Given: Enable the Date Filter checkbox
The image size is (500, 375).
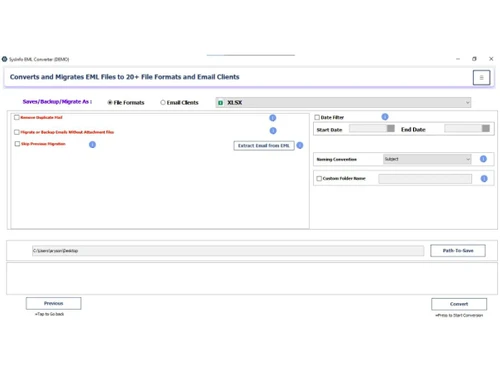Looking at the screenshot, I should (x=317, y=117).
